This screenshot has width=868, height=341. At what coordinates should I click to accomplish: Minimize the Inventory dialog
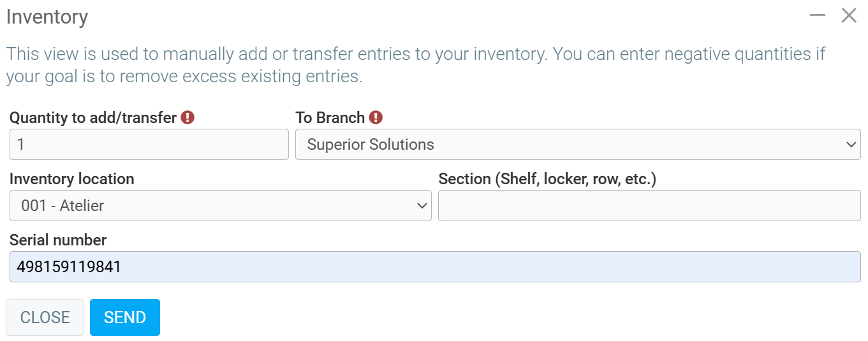[x=818, y=15]
